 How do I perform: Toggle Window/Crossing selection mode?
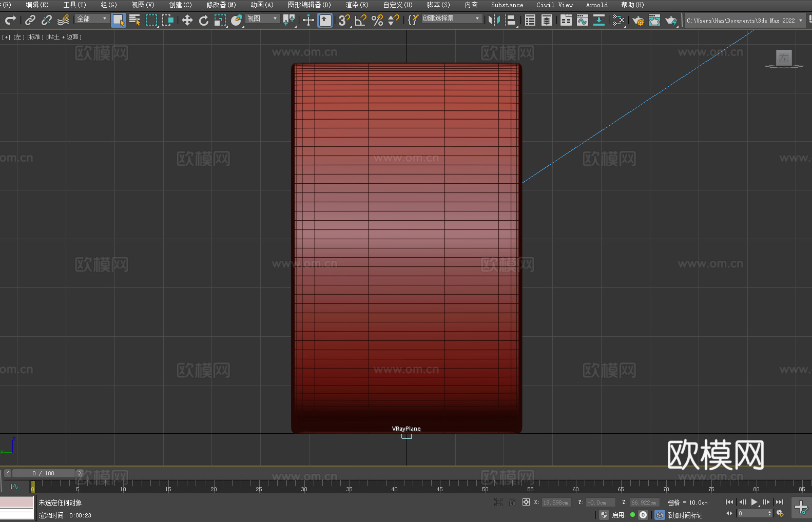(x=168, y=20)
